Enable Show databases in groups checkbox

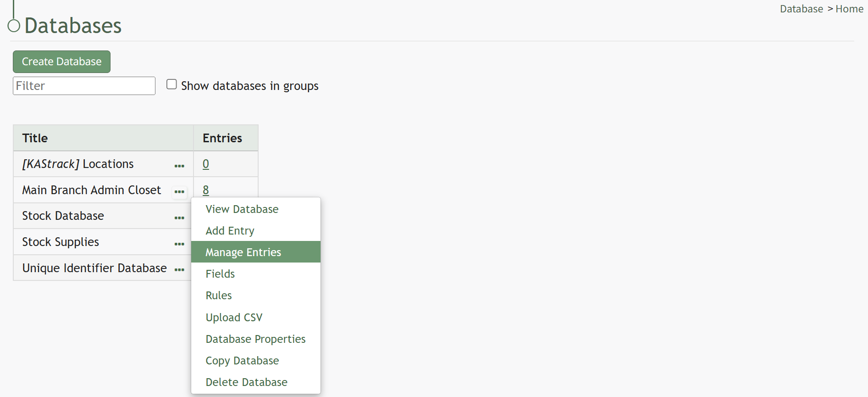pyautogui.click(x=171, y=84)
